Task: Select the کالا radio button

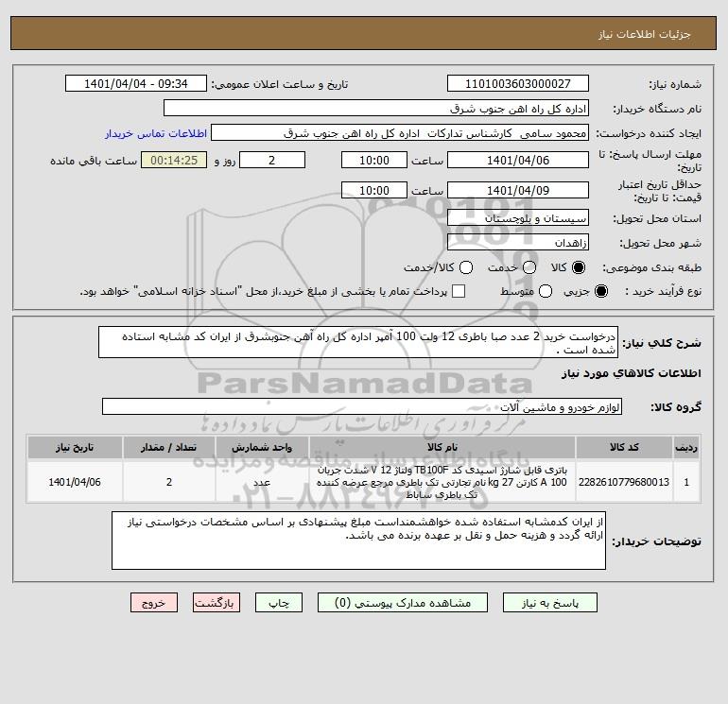Action: pyautogui.click(x=579, y=267)
